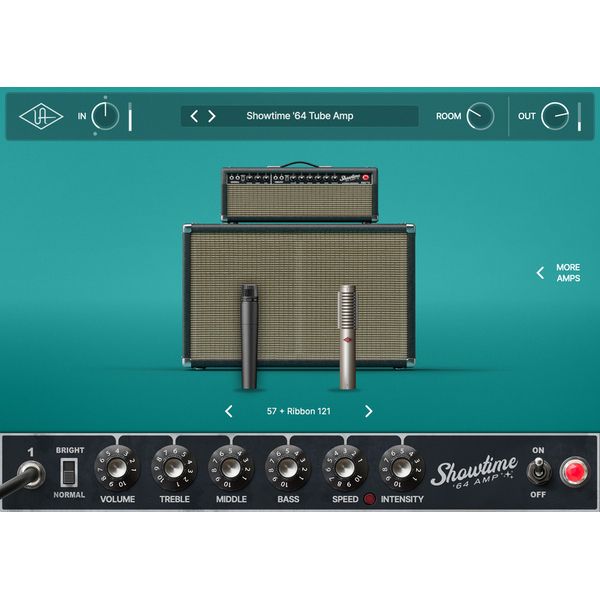600x600 pixels.
Task: Adjust the IN input gain knob
Action: 105,116
